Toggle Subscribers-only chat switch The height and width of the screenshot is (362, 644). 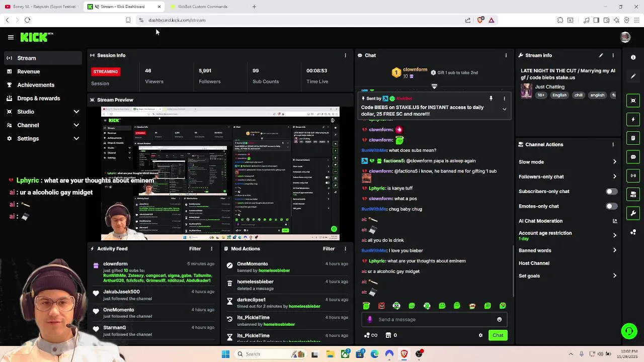click(611, 192)
